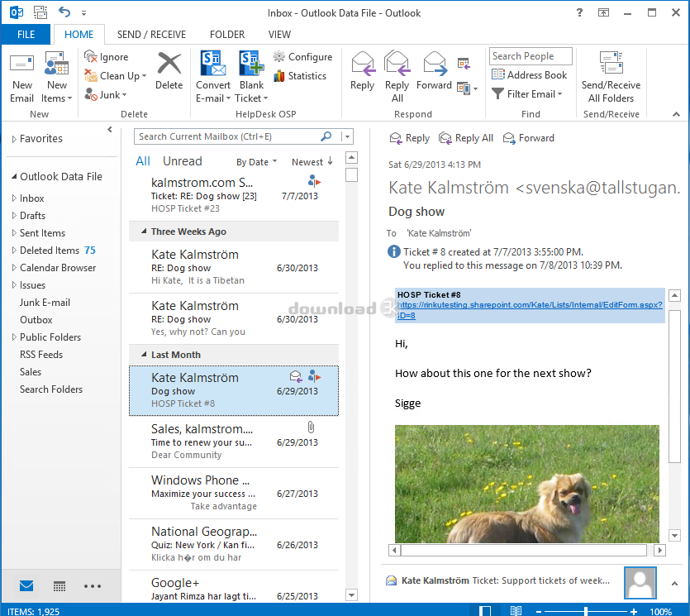Click the flag icon on HOSP Ticket #23

click(x=315, y=180)
